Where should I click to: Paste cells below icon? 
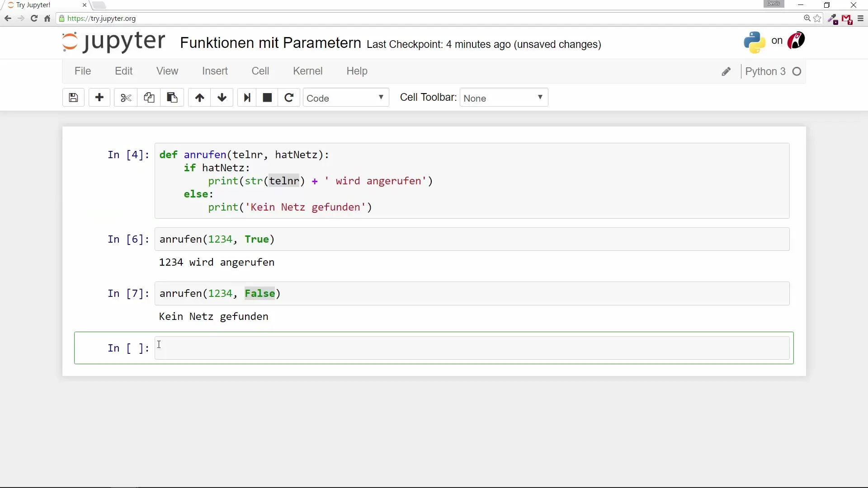click(x=172, y=98)
